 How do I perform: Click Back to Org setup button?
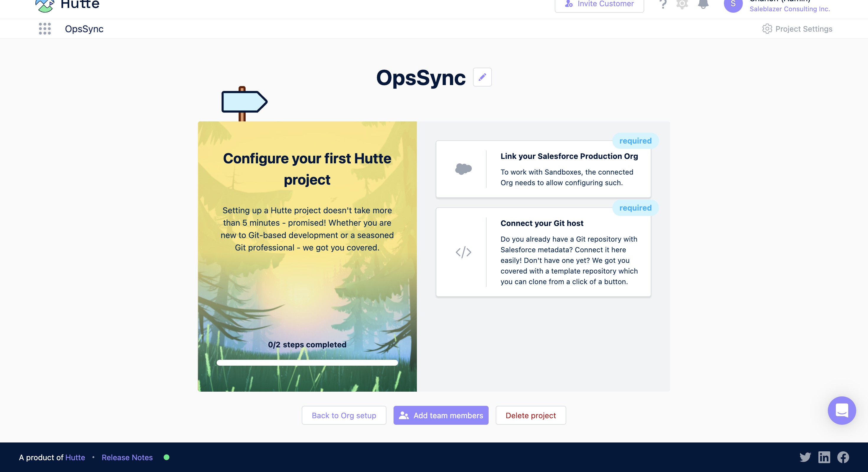coord(344,415)
